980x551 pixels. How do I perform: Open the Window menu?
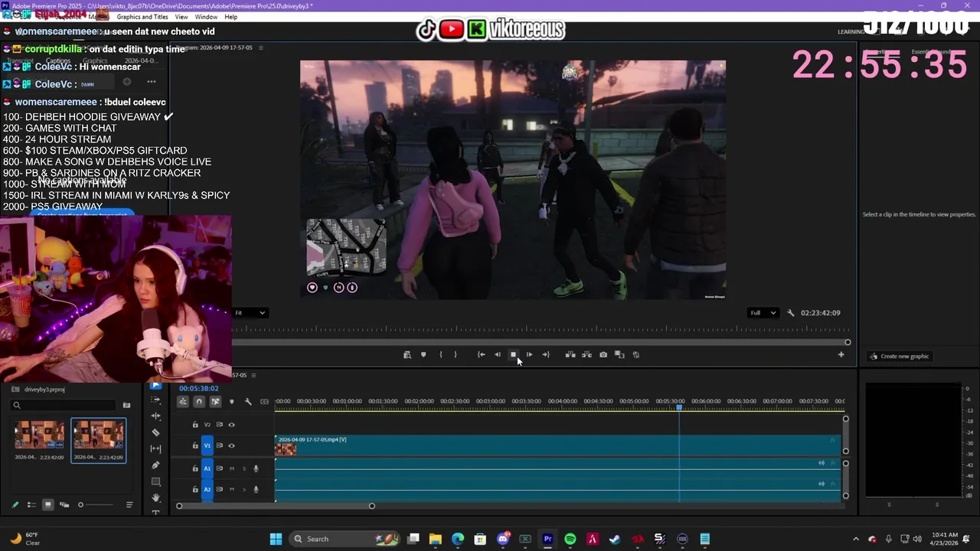(x=206, y=17)
